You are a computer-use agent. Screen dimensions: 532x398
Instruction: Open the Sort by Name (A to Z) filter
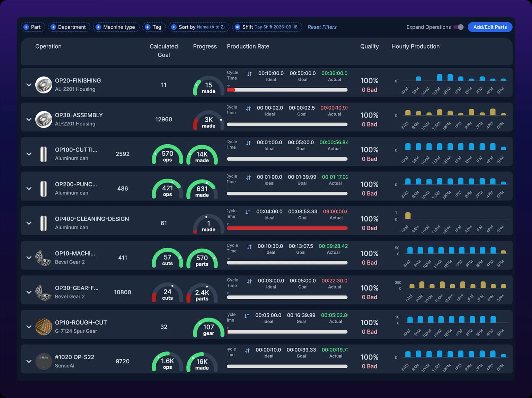pos(199,27)
